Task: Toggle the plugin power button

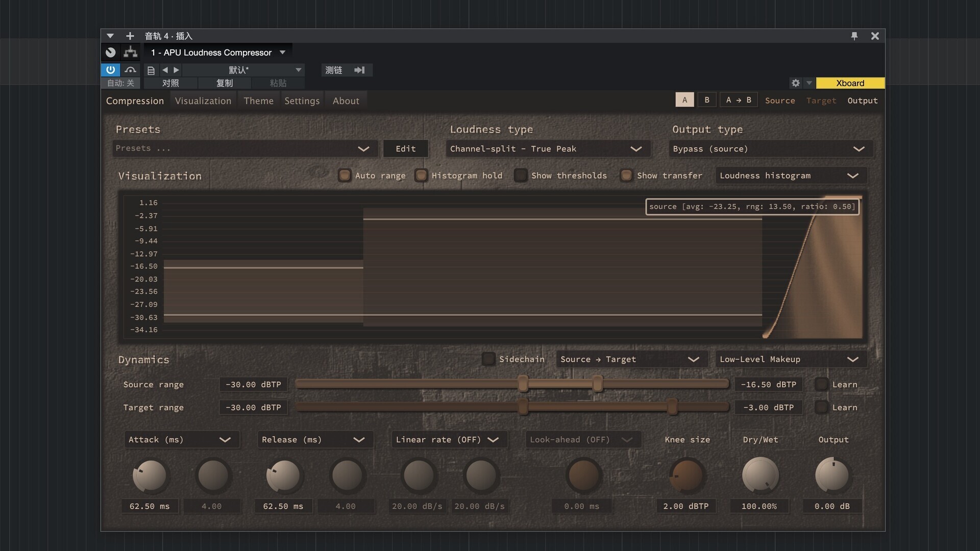Action: pyautogui.click(x=110, y=70)
